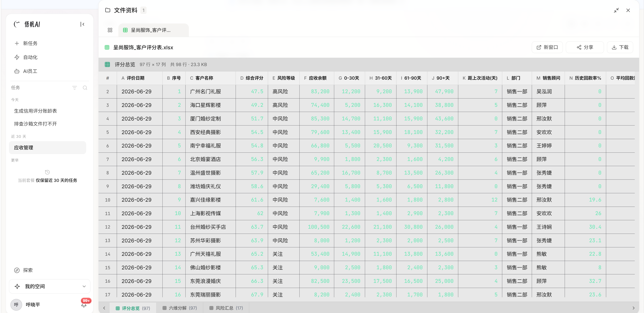This screenshot has height=313, width=644.
Task: Select cell 东莞浪漫婚庆
Action: coord(211,281)
